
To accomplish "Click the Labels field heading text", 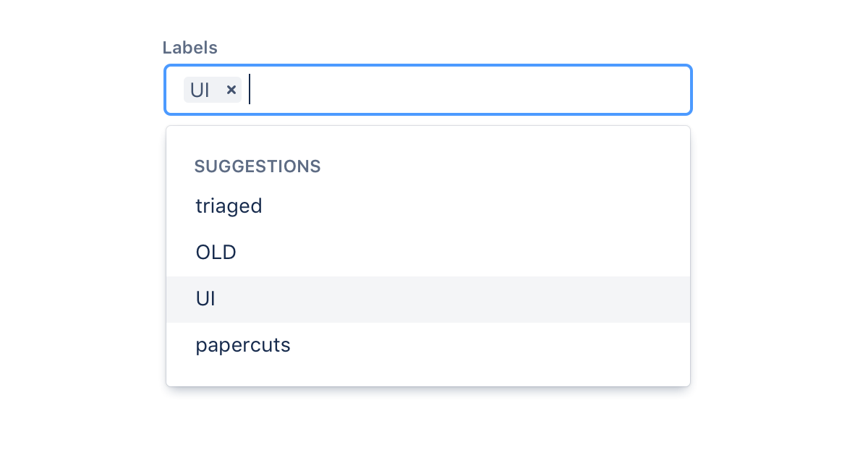I will click(x=190, y=48).
